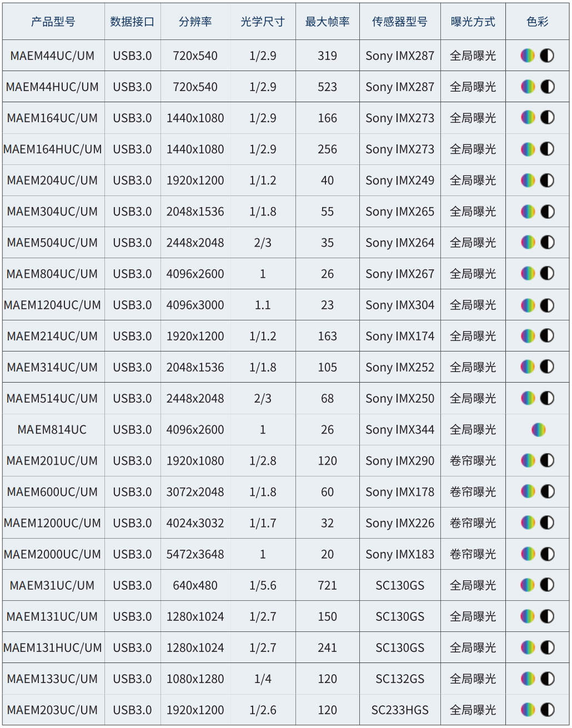Select the 5472x3648 resolution cell

coord(195,554)
